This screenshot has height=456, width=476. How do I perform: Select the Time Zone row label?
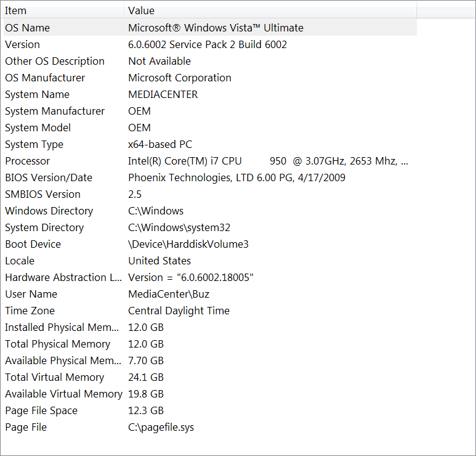coord(30,311)
